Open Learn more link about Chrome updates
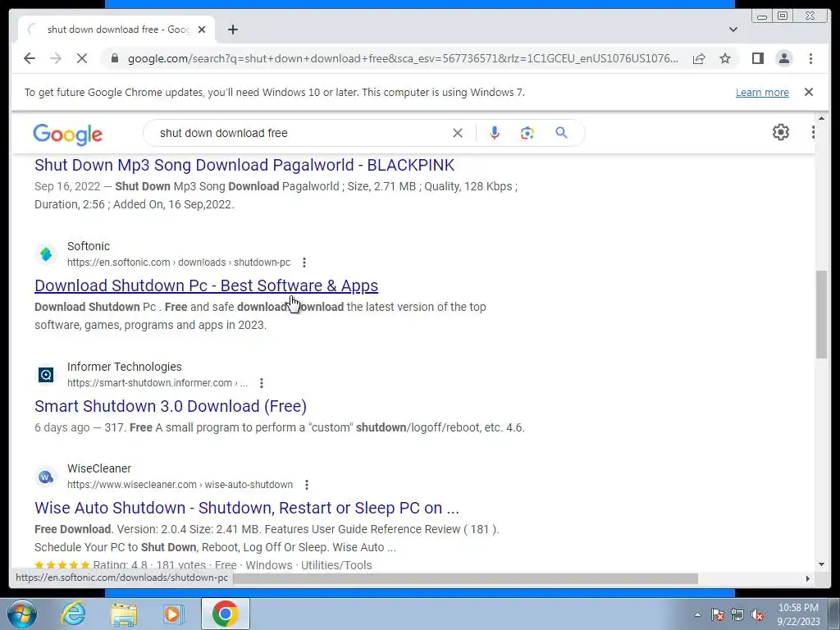840x630 pixels. [x=762, y=92]
